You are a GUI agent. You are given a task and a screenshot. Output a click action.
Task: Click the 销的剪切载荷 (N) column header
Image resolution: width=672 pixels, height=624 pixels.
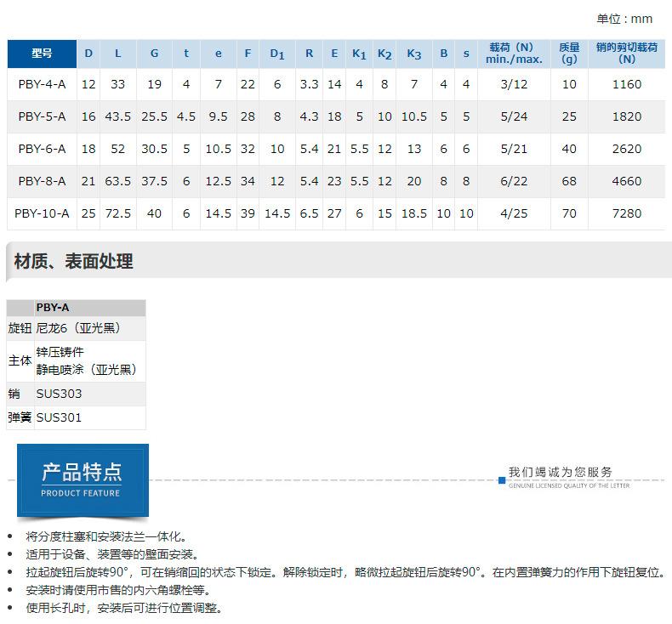(x=627, y=54)
